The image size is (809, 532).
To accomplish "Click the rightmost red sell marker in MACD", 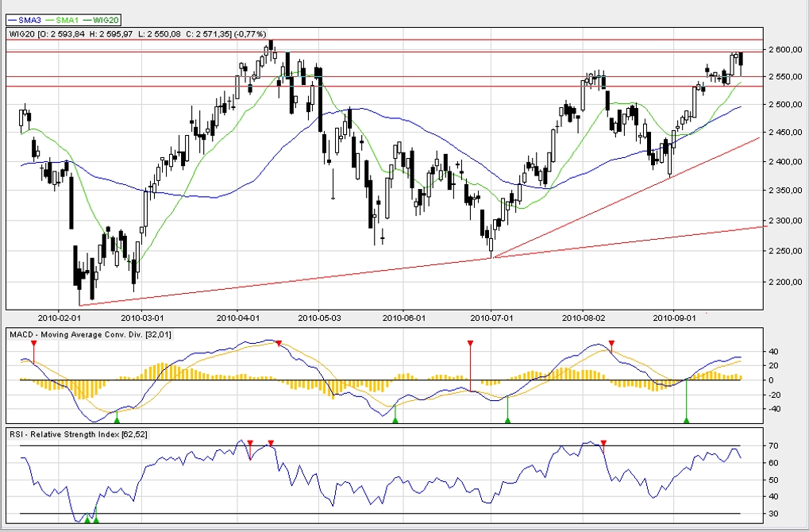I will click(x=611, y=344).
